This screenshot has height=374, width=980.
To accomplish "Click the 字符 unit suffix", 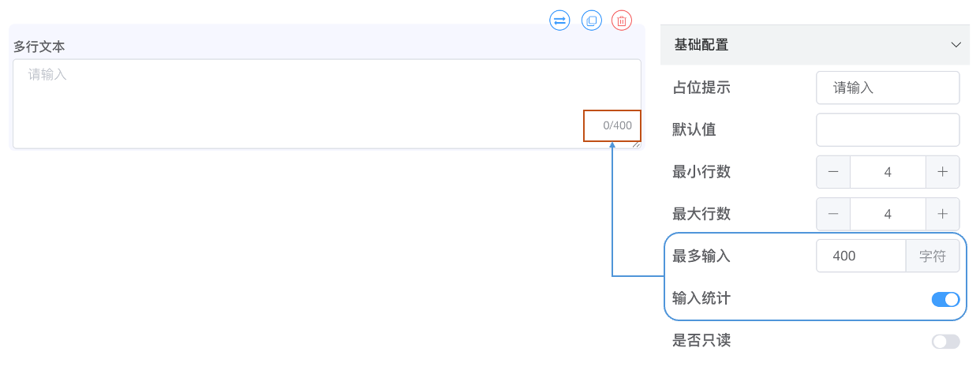I will pyautogui.click(x=933, y=256).
